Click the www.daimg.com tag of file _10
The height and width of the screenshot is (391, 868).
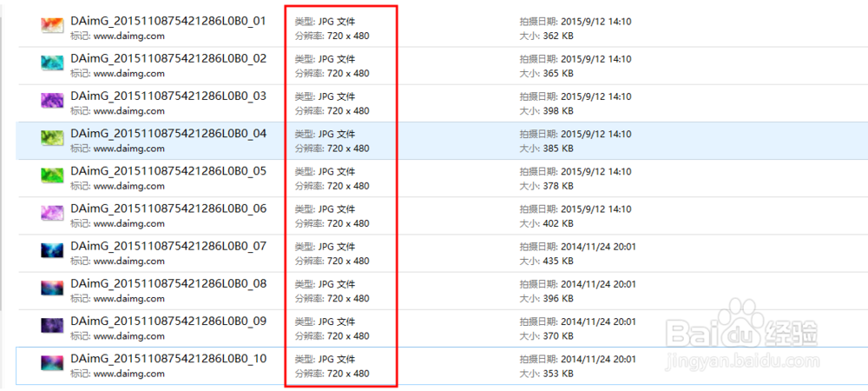point(128,374)
